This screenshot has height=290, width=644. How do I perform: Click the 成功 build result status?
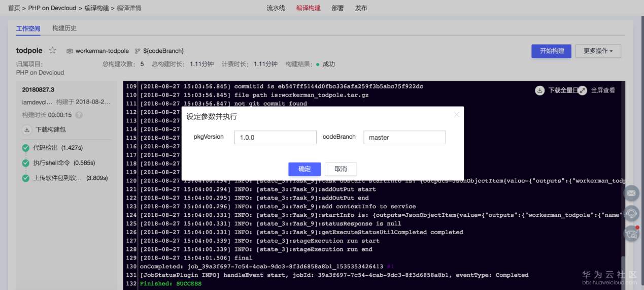329,65
